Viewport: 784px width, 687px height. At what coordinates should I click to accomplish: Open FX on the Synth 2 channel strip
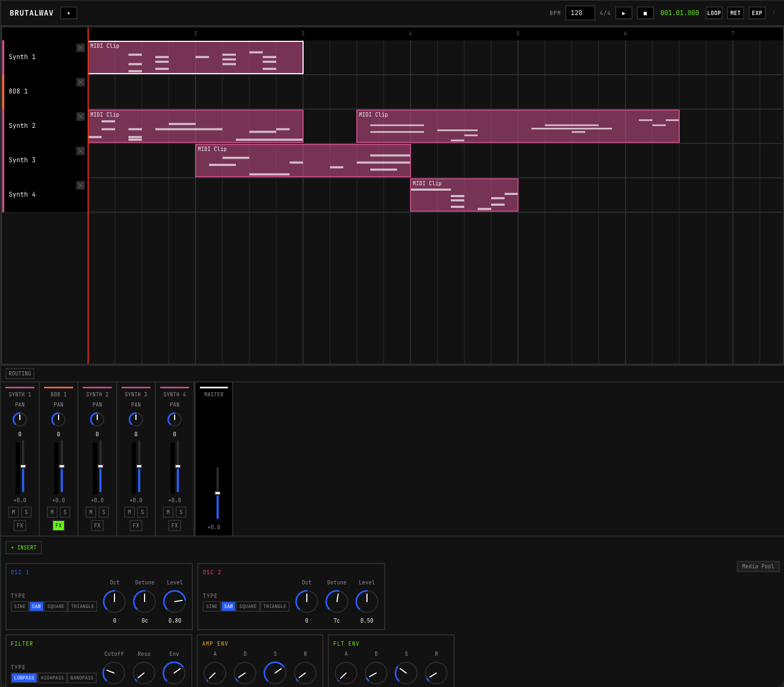tap(97, 525)
